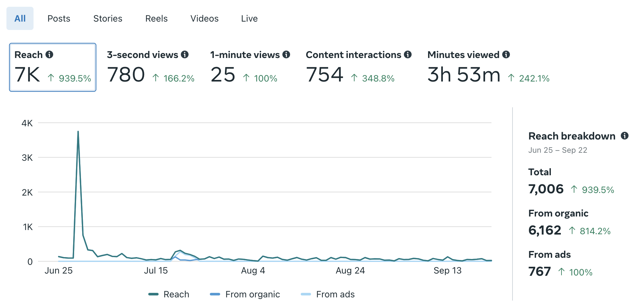Click the 242.1% change indicator
This screenshot has width=644, height=308.
pyautogui.click(x=529, y=78)
